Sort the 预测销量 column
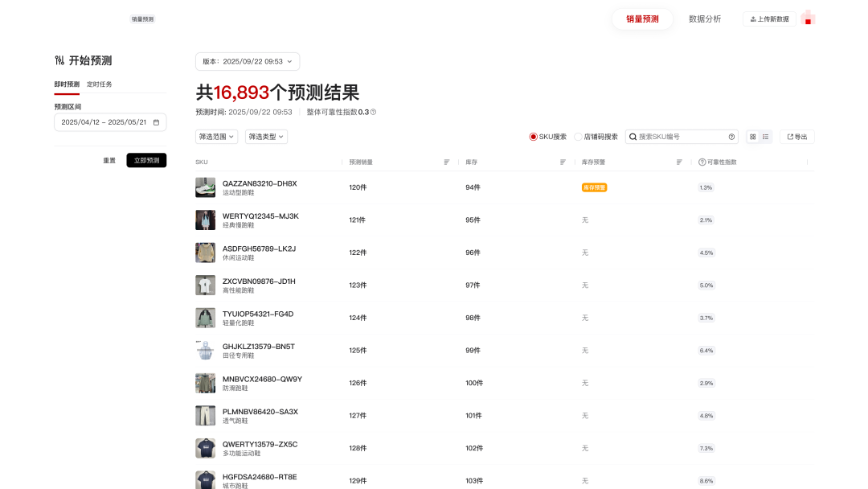This screenshot has width=868, height=489. coord(446,162)
